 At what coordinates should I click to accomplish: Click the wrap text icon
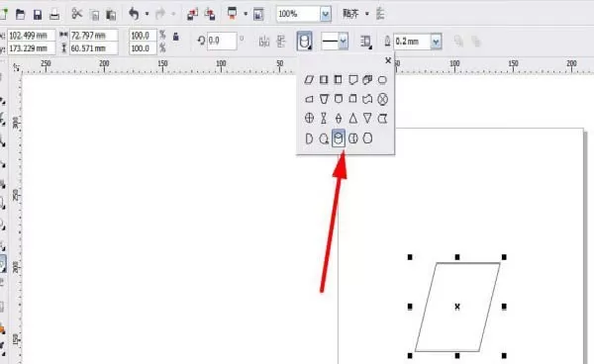tap(366, 42)
